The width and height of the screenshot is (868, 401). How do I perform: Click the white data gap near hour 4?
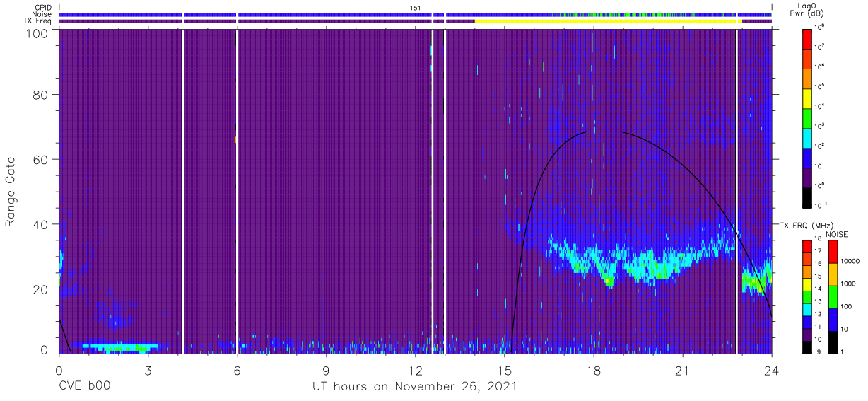point(183,192)
